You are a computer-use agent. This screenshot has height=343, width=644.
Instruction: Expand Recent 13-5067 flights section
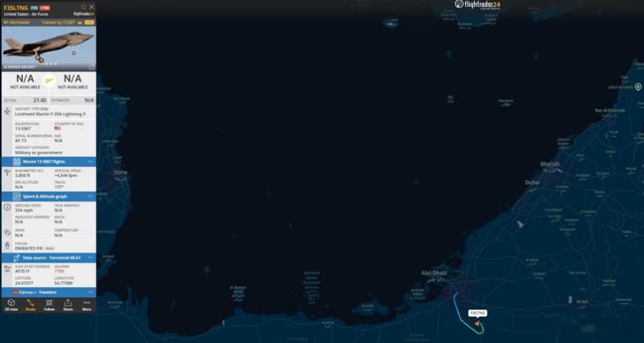[x=49, y=162]
